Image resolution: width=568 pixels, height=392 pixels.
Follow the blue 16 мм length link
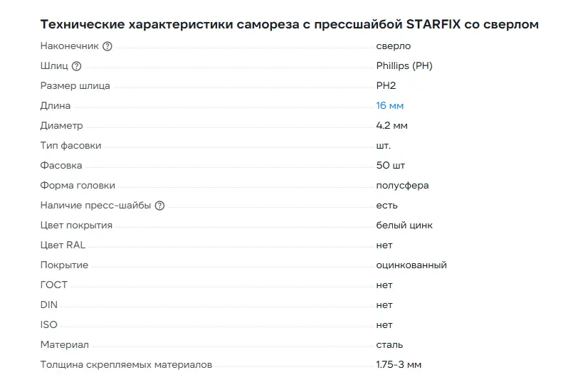389,106
